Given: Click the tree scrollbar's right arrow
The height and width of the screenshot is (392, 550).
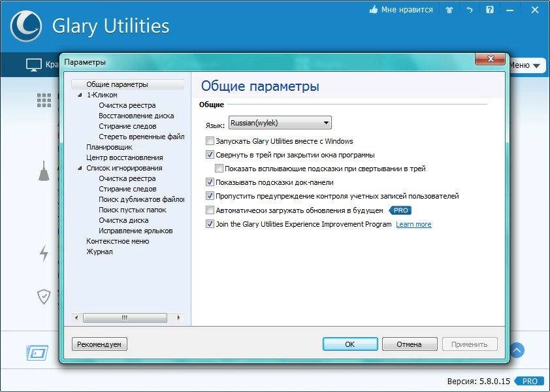Looking at the screenshot, I should [x=178, y=318].
